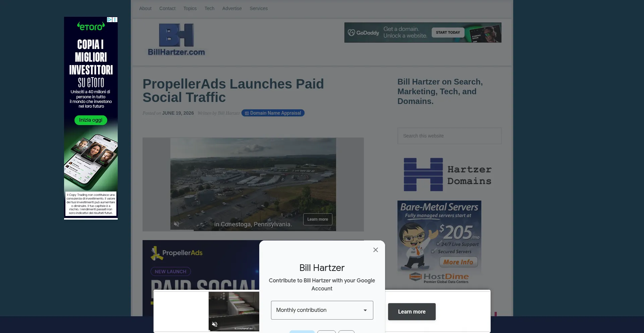
Task: Click the NEW LAUNCH badge
Action: (170, 272)
